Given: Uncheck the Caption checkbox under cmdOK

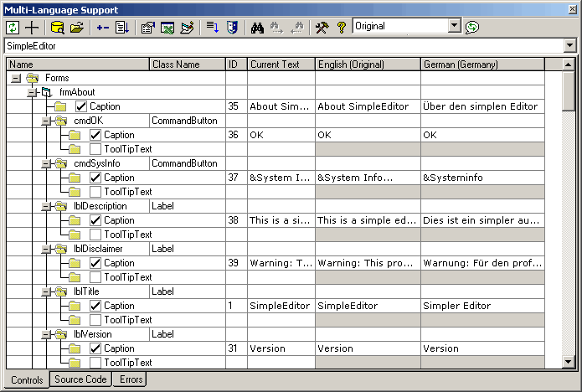Looking at the screenshot, I should 95,135.
